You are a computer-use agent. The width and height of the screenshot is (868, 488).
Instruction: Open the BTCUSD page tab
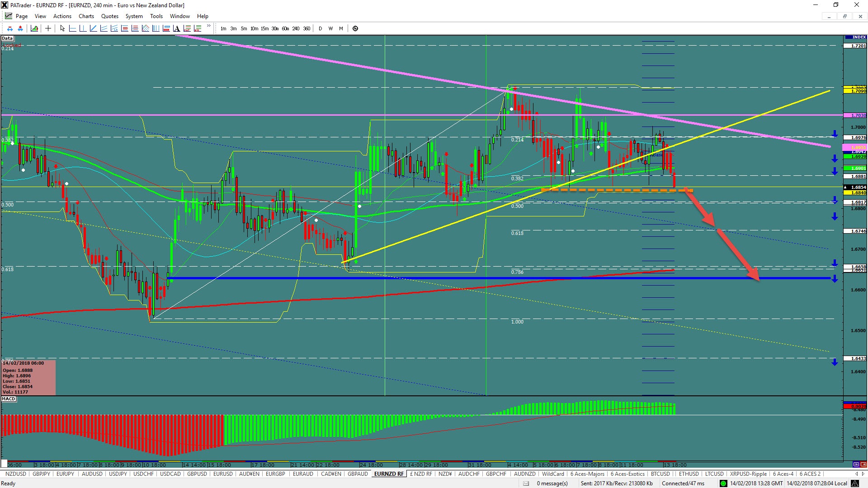[x=660, y=474]
